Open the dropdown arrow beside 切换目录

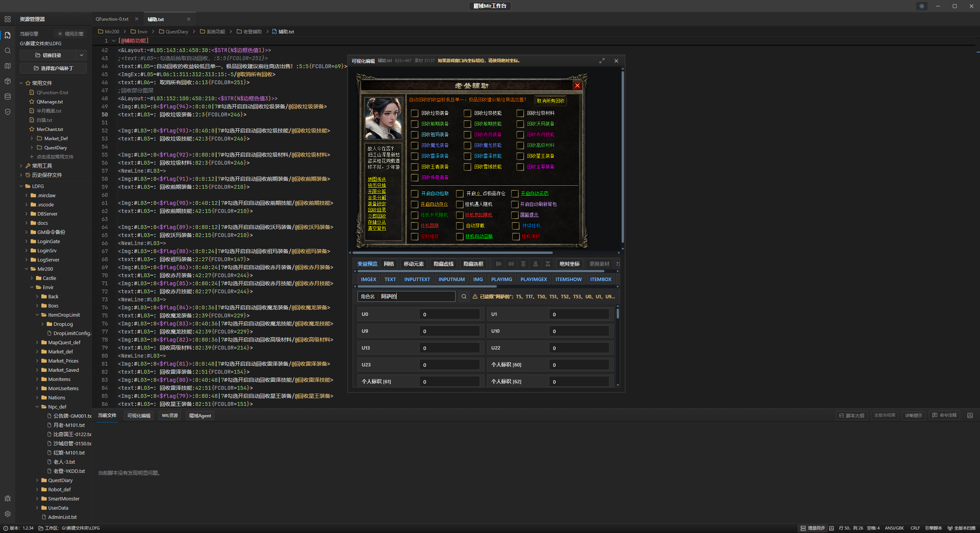[82, 55]
